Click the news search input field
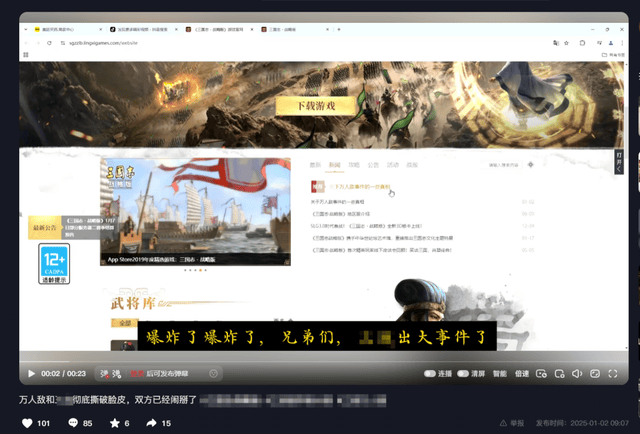 point(503,165)
